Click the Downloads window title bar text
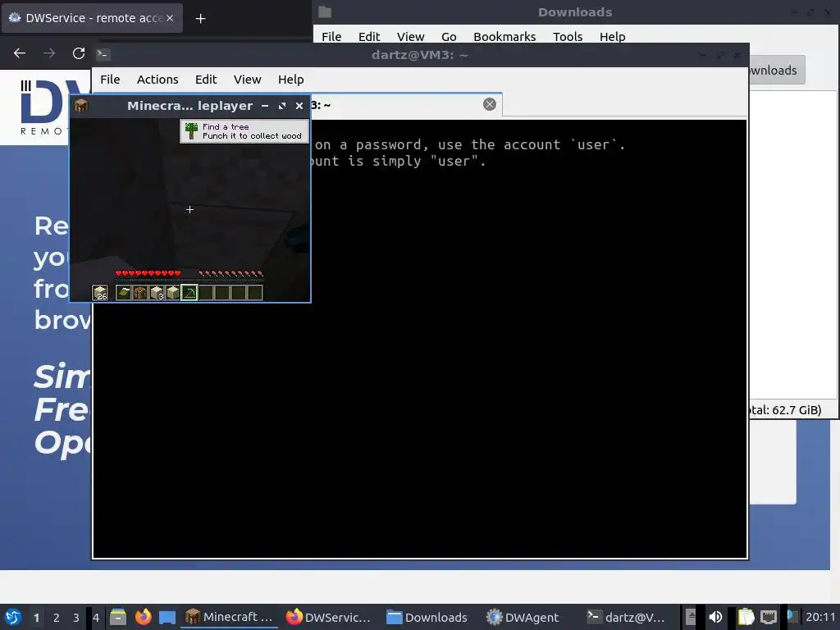The image size is (840, 630). click(575, 11)
